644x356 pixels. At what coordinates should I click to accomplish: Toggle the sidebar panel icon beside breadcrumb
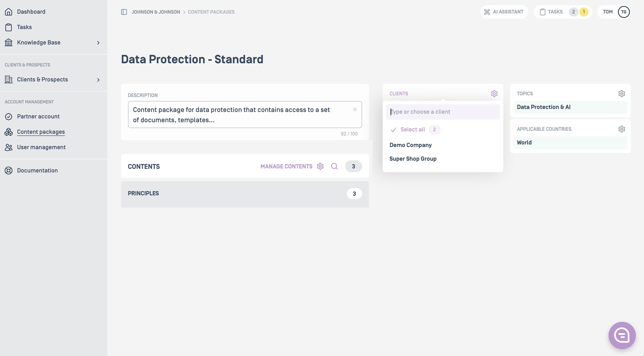tap(124, 12)
